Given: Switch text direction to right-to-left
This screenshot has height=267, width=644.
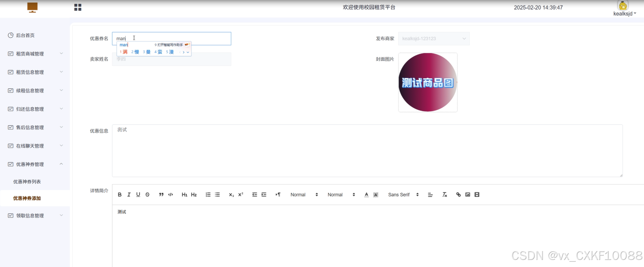Looking at the screenshot, I should (x=278, y=195).
